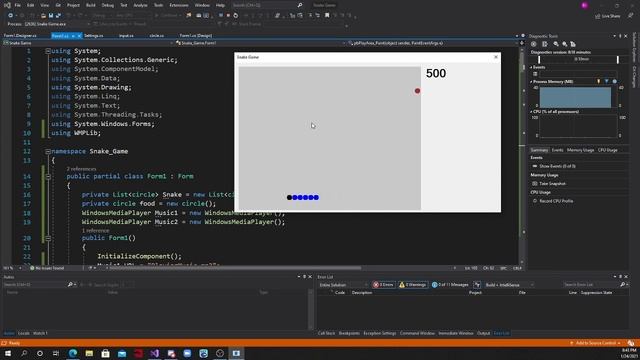Click the Live Share icon
Screen dimensions: 640x360
(598, 16)
